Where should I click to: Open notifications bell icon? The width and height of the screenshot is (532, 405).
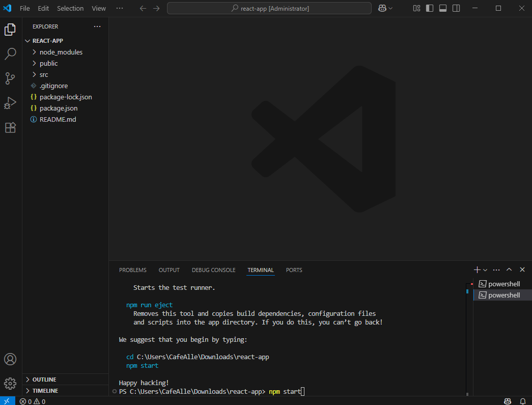click(x=523, y=401)
